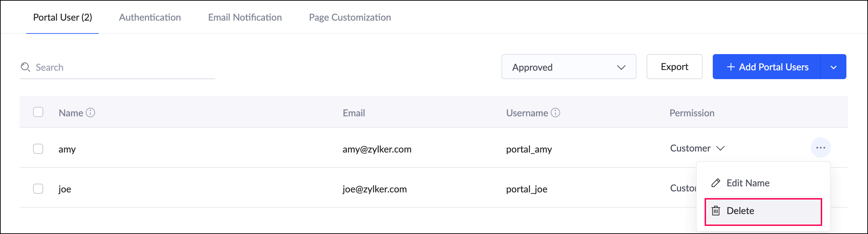Viewport: 868px width, 234px height.
Task: Toggle the select-all checkbox in header
Action: (x=38, y=112)
